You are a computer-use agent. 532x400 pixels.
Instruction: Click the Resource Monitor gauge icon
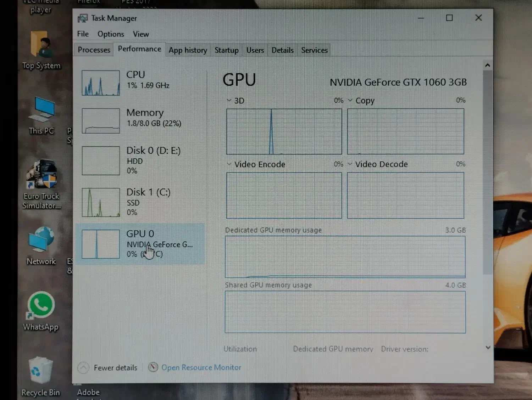coord(153,367)
